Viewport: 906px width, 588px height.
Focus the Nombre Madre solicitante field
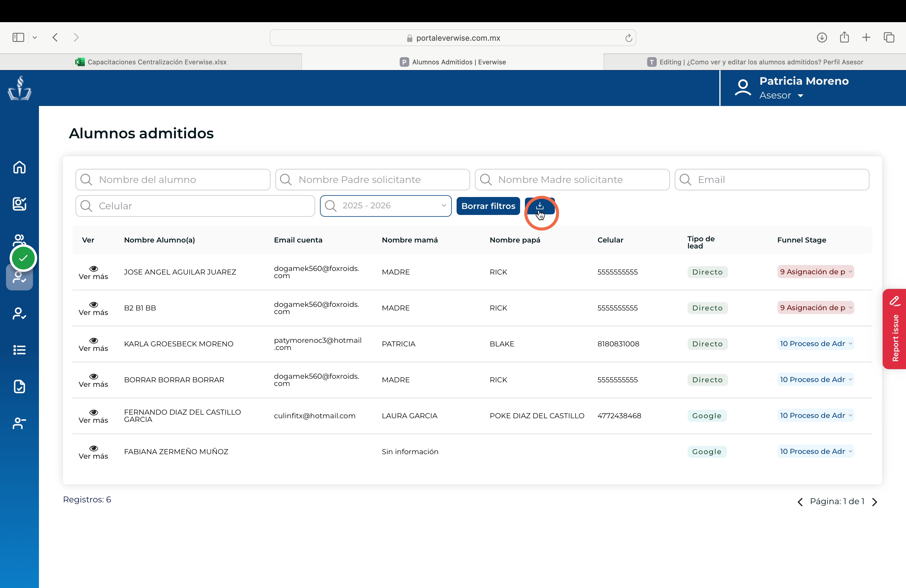(x=572, y=180)
